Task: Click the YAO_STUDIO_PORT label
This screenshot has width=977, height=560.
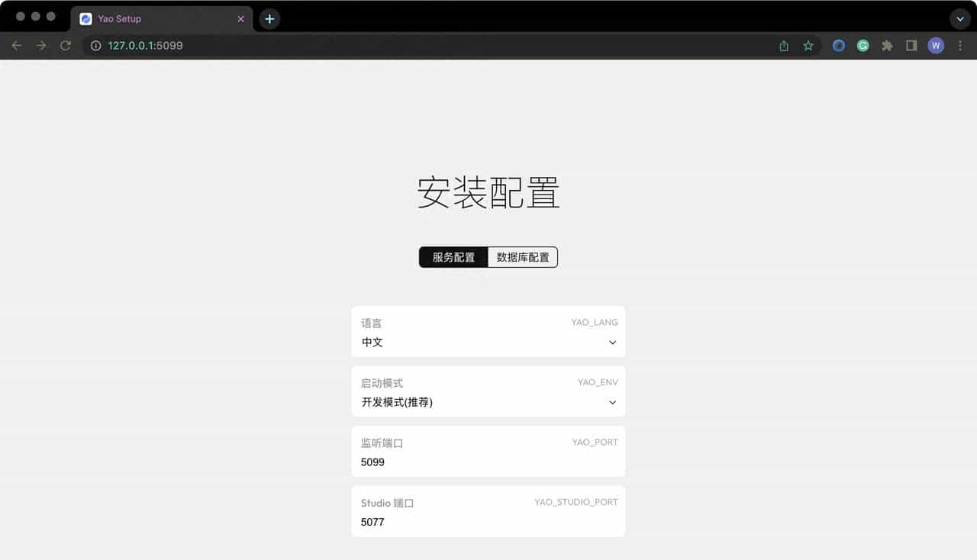Action: (x=576, y=502)
